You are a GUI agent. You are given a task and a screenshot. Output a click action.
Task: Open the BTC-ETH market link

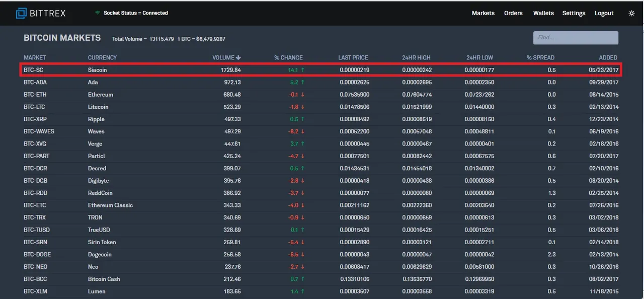tap(35, 95)
